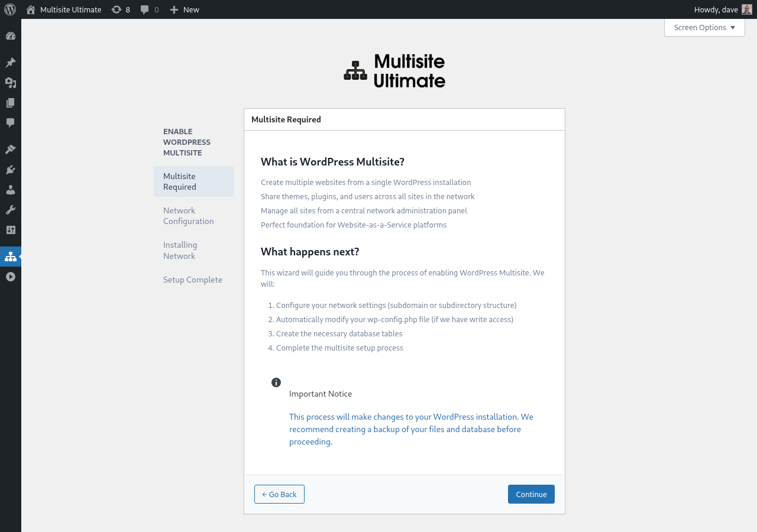
Task: Click the info icon beside Important Notice
Action: 276,382
